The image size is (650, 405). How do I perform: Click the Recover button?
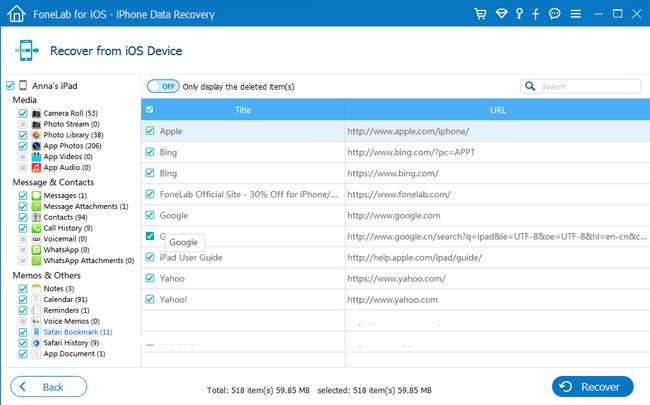[x=592, y=387]
